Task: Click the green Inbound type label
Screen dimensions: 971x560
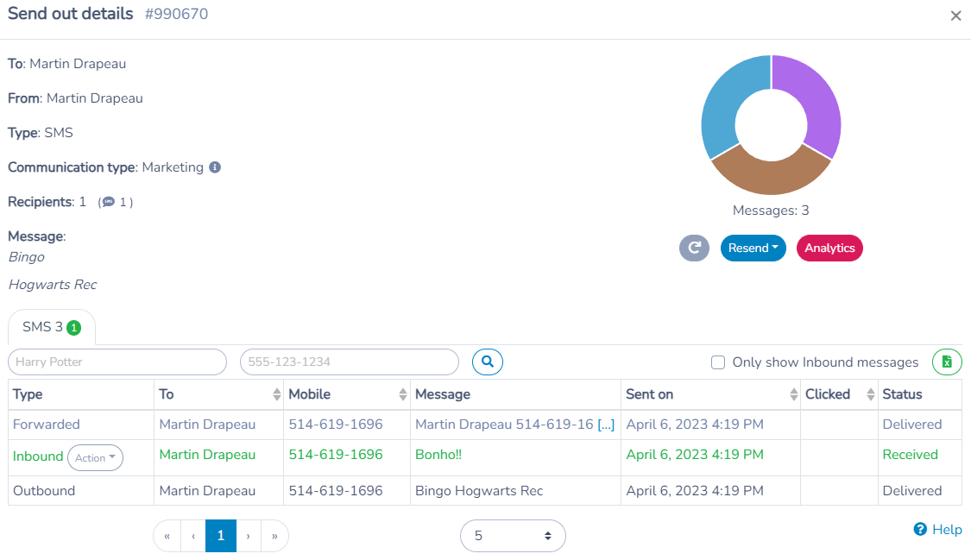Action: click(x=38, y=456)
